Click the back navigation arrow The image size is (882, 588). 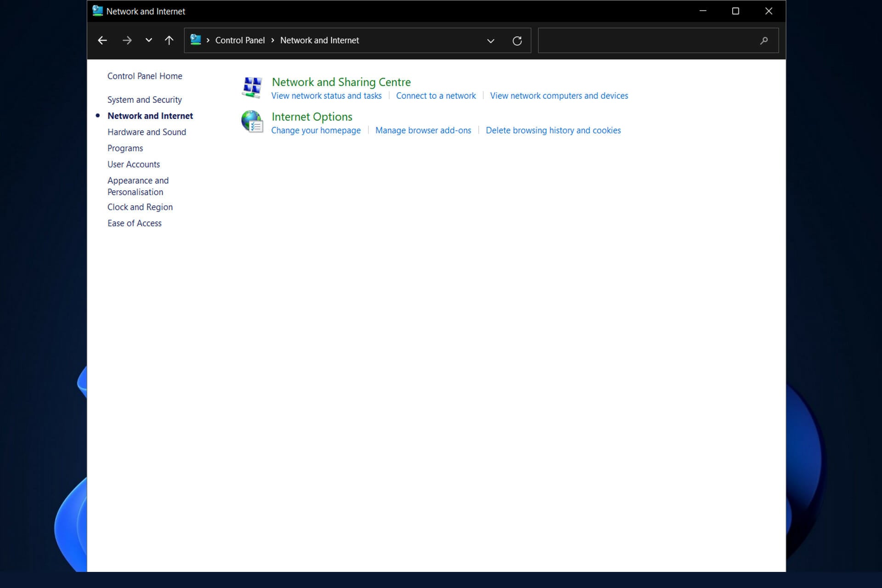[x=102, y=40]
